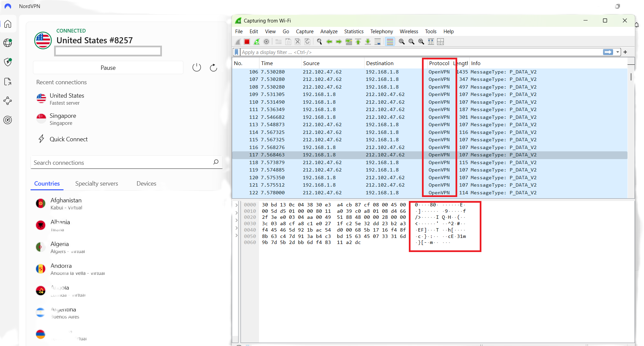Click the display filter bookmark icon
644x346 pixels.
[x=237, y=52]
